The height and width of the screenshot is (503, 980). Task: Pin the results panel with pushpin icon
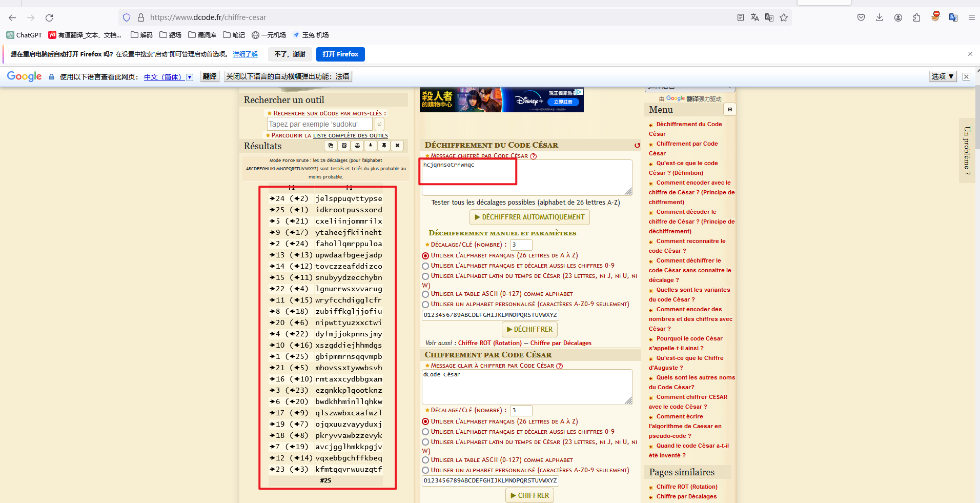384,146
